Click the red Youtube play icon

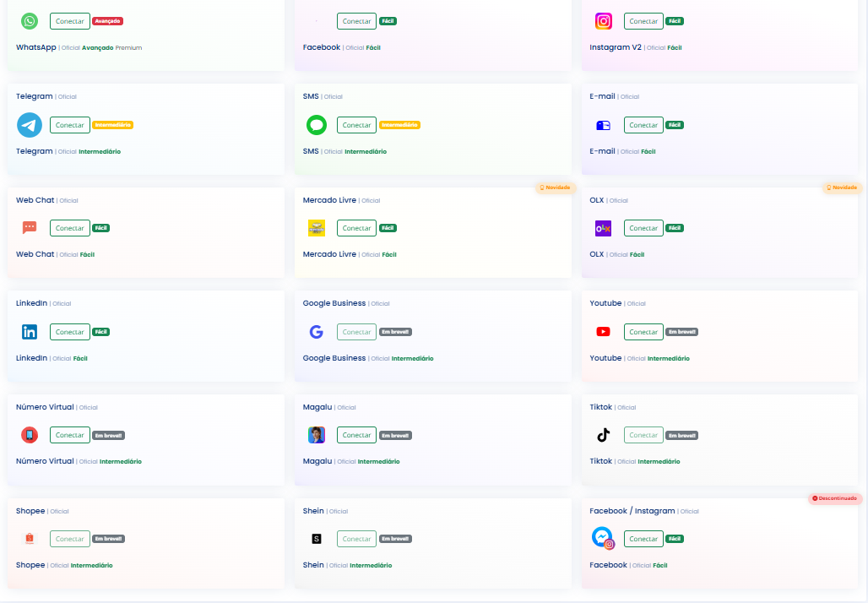click(604, 332)
